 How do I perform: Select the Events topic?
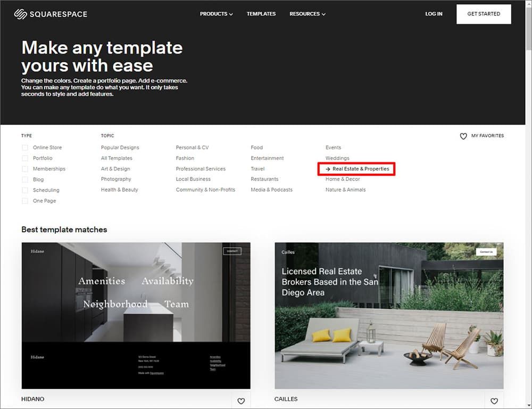point(333,148)
